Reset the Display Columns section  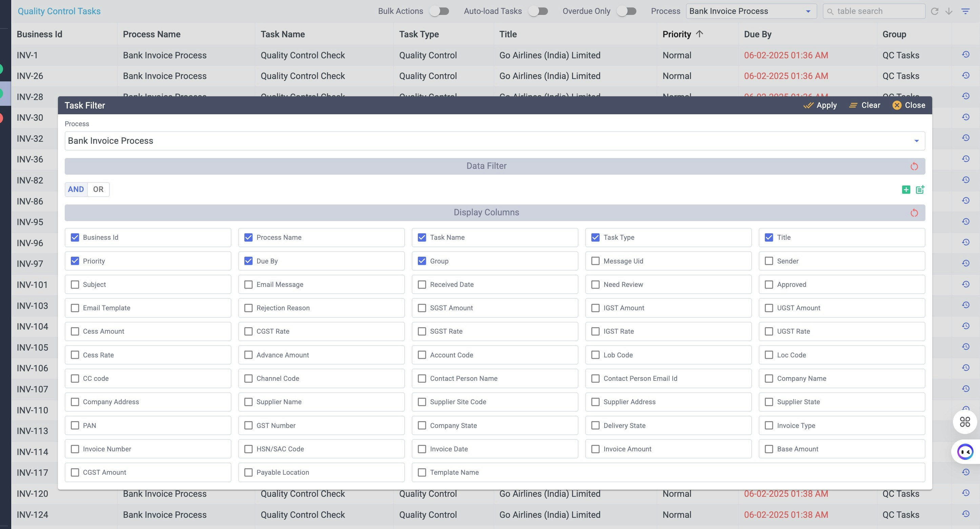914,213
